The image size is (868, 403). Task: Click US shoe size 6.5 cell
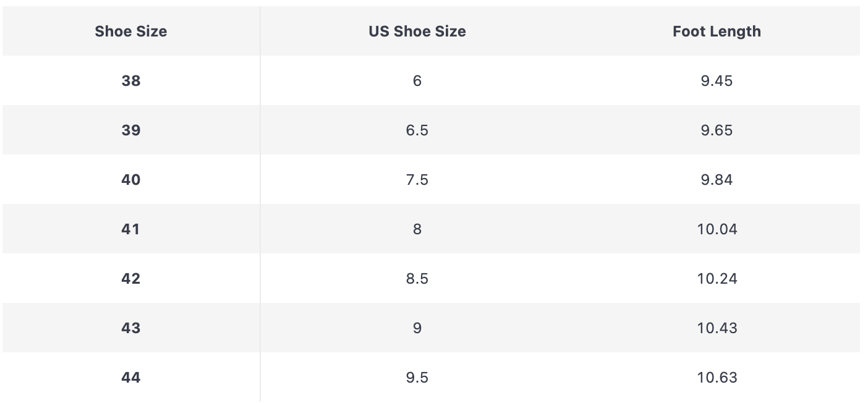pos(417,130)
